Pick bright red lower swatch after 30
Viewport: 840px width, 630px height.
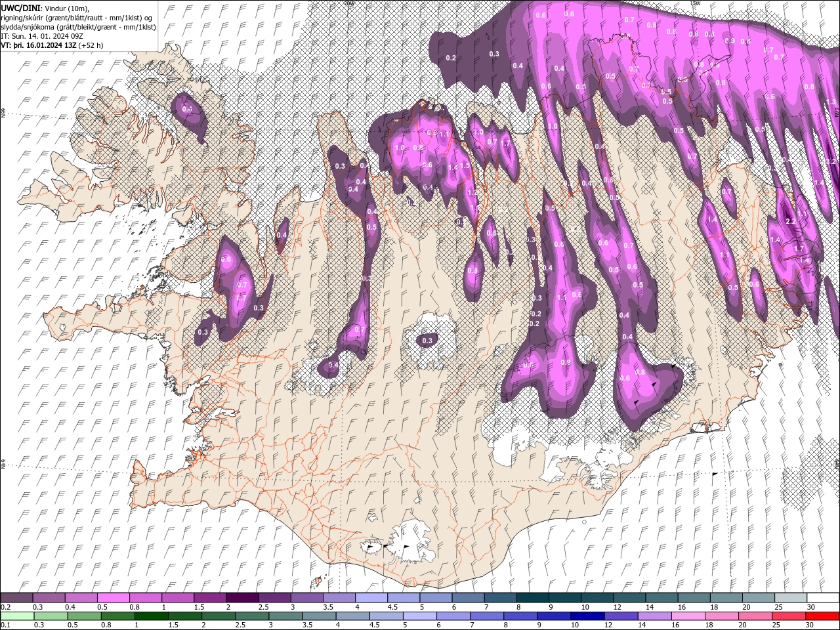point(822,616)
